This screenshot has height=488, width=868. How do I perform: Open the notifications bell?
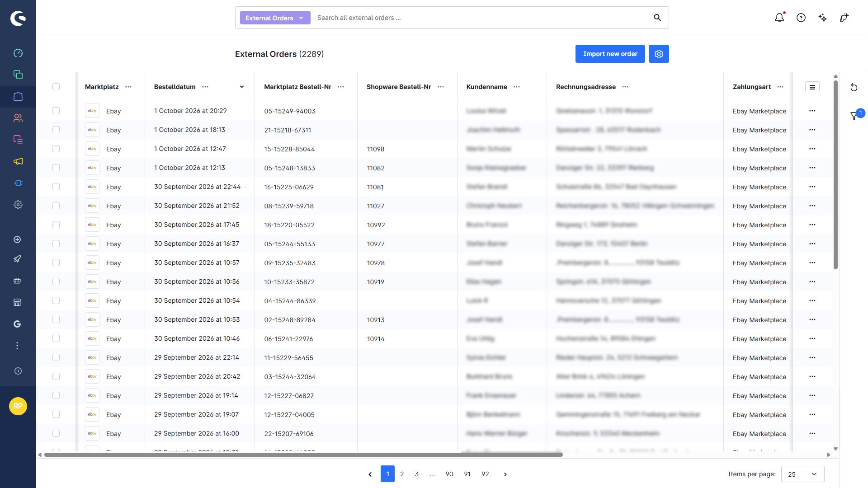(779, 18)
